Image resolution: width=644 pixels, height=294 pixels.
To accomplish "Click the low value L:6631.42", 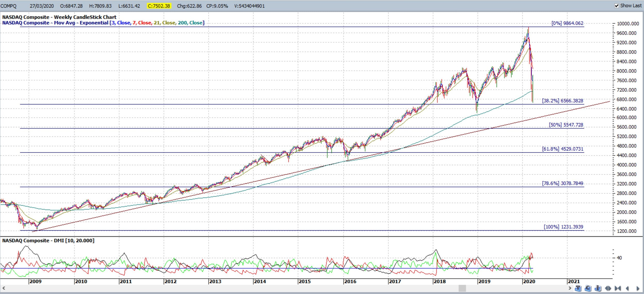I will click(x=129, y=6).
